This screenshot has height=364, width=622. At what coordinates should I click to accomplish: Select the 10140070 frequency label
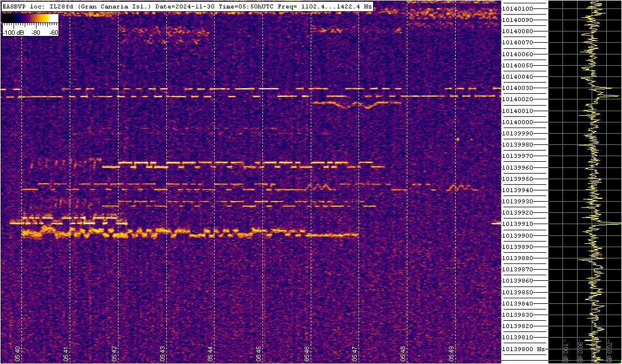(517, 43)
